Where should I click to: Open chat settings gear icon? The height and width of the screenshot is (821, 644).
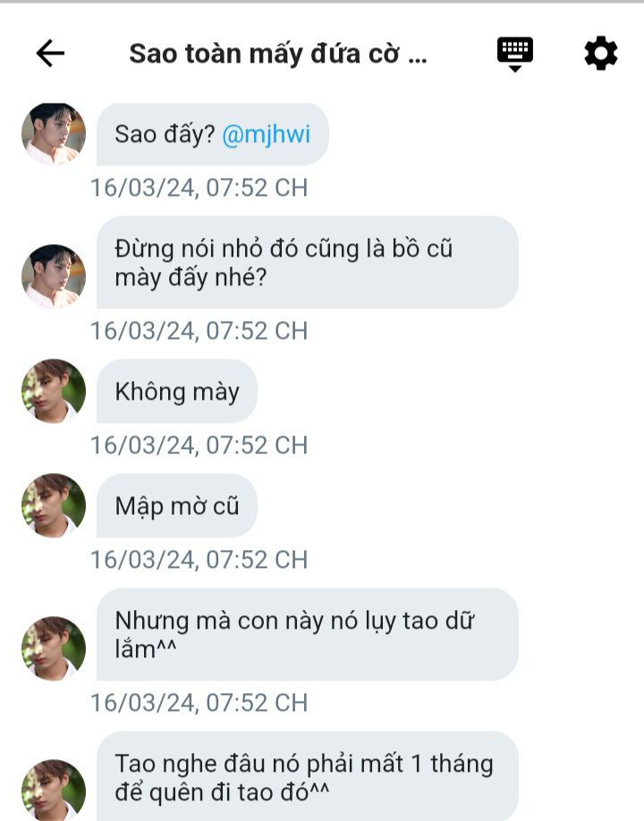(x=600, y=53)
